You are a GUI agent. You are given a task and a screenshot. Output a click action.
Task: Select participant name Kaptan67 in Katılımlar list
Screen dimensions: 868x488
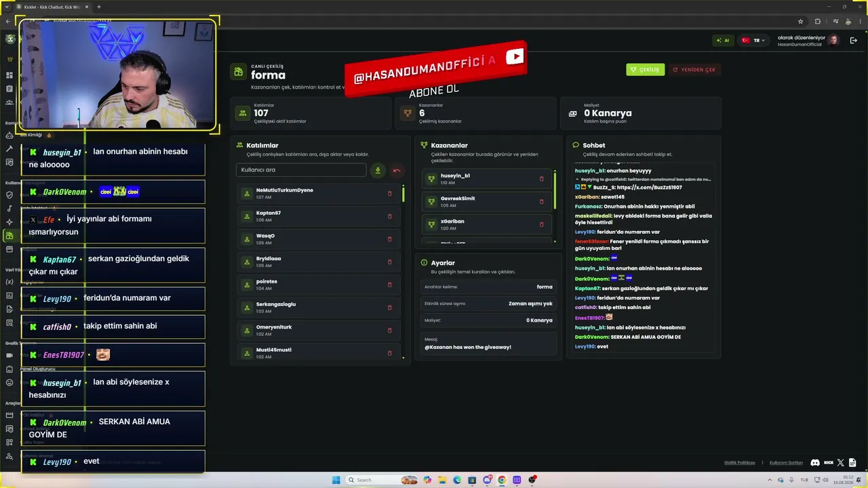point(269,213)
